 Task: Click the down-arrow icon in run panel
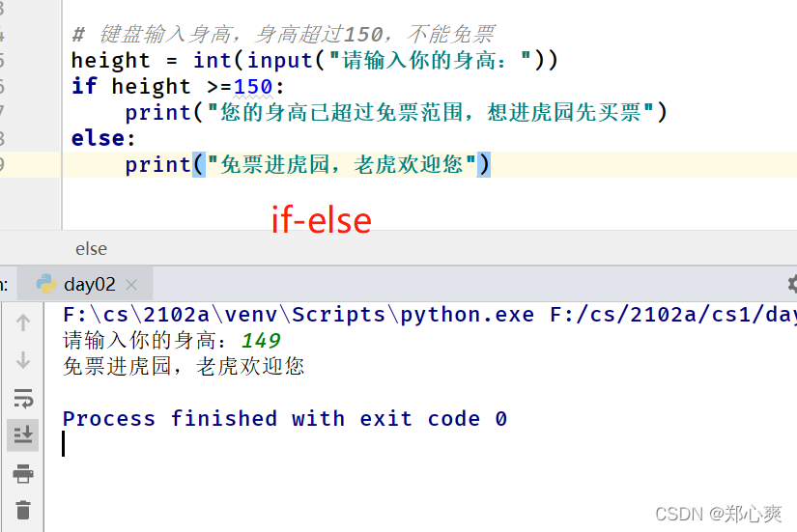click(23, 360)
